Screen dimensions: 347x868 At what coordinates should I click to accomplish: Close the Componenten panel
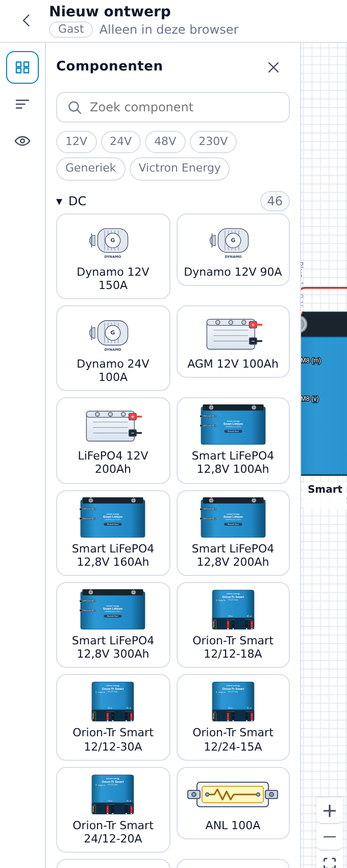pos(274,67)
